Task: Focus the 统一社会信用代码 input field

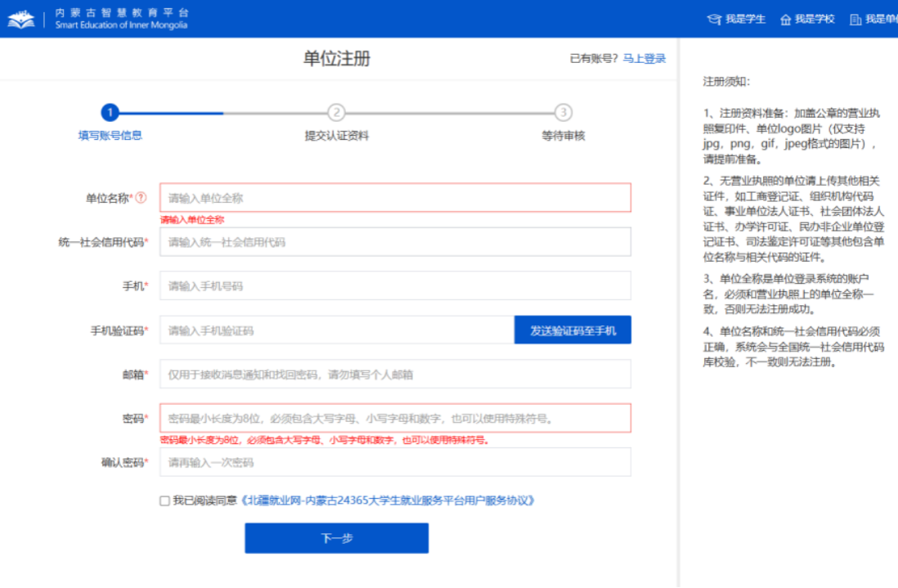Action: tap(395, 242)
